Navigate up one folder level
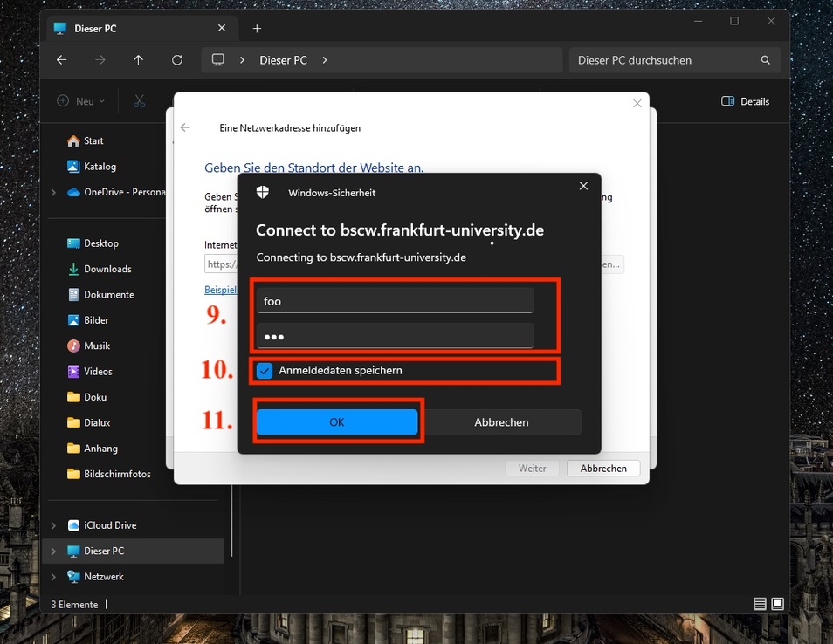The image size is (833, 644). click(x=138, y=60)
